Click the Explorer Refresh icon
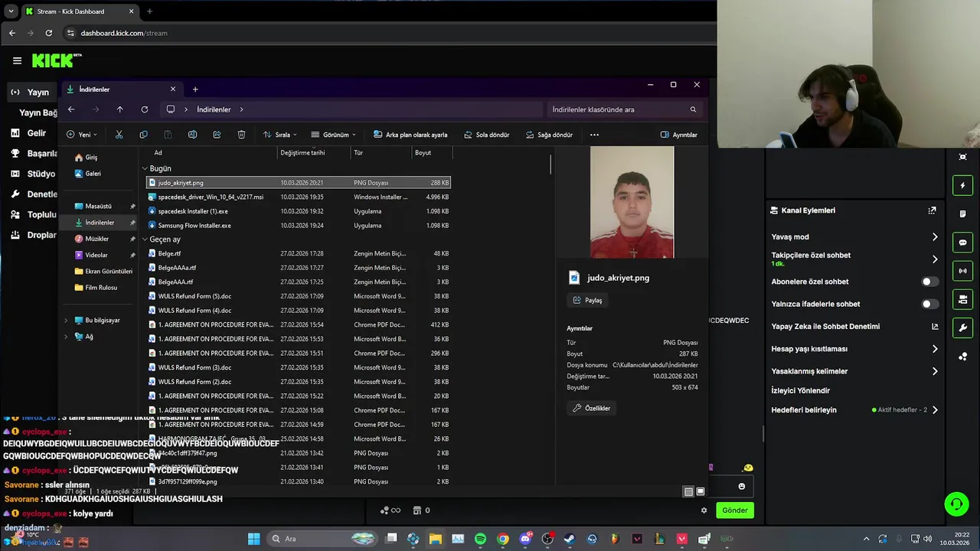 (x=144, y=109)
